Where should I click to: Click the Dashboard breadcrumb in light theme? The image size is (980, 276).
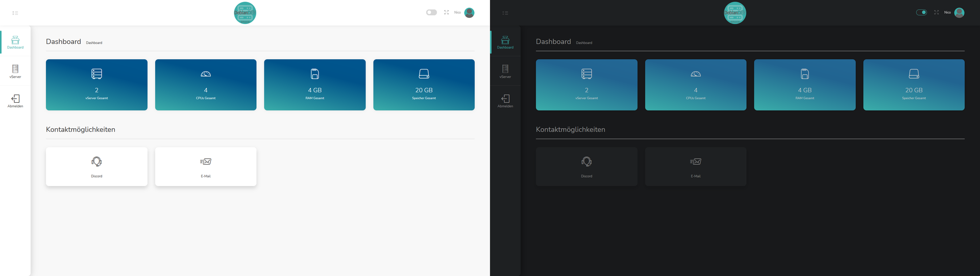pos(94,43)
